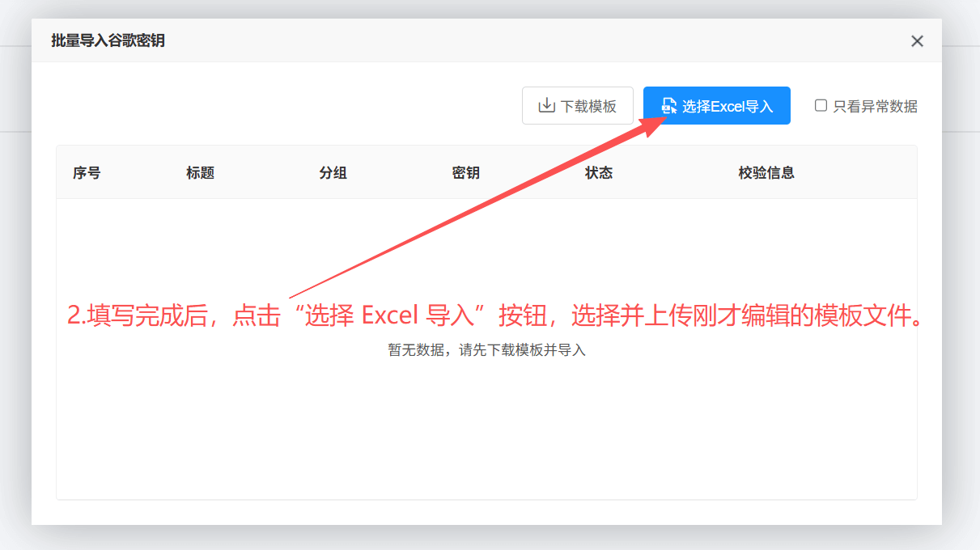Click the download icon on 下载模板 button
This screenshot has width=980, height=550.
tap(549, 105)
